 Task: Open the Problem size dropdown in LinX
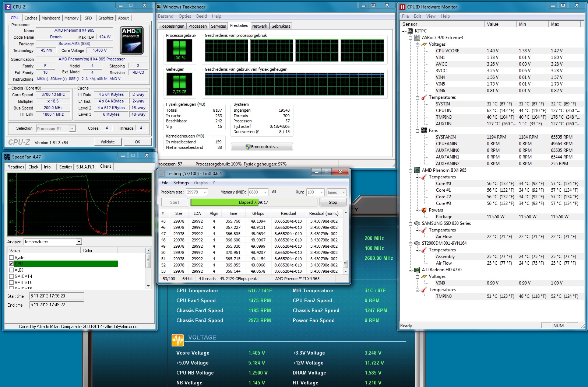click(x=205, y=192)
